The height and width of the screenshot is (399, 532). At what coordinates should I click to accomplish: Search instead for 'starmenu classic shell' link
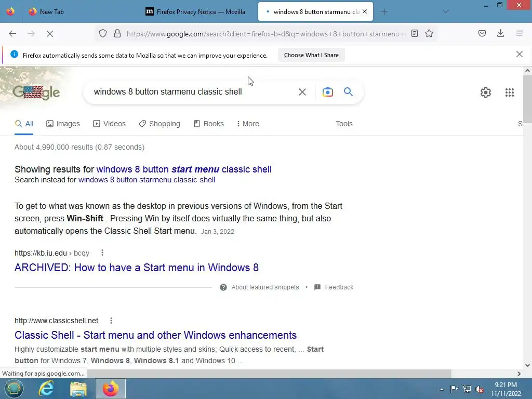click(147, 180)
